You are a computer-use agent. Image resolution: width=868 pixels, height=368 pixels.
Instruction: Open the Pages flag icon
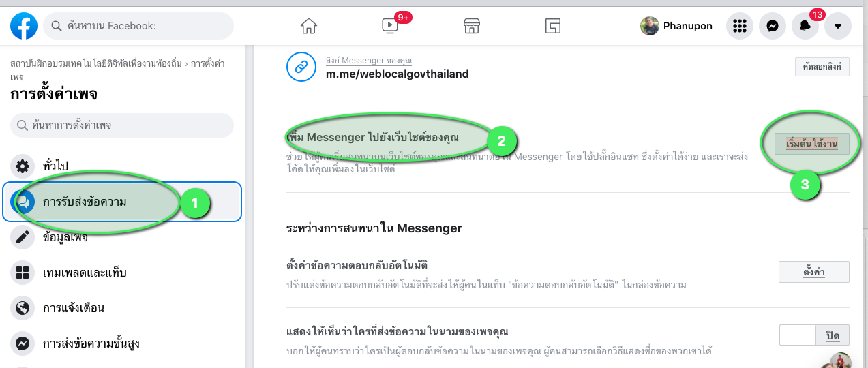tap(553, 26)
